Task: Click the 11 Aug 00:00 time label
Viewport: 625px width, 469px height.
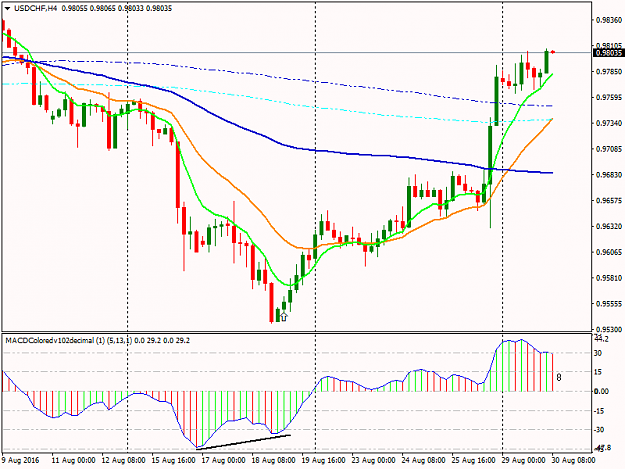Action: tap(73, 460)
